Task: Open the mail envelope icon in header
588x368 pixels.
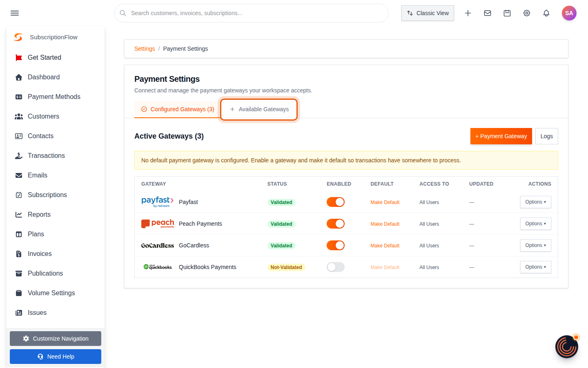Action: pyautogui.click(x=488, y=13)
